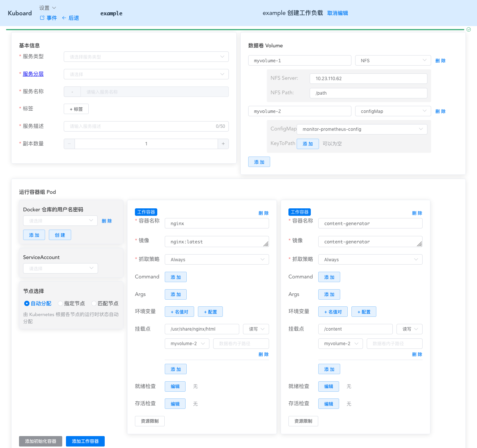
Task: Select the 自动分配 node selection radio
Action: [26, 303]
